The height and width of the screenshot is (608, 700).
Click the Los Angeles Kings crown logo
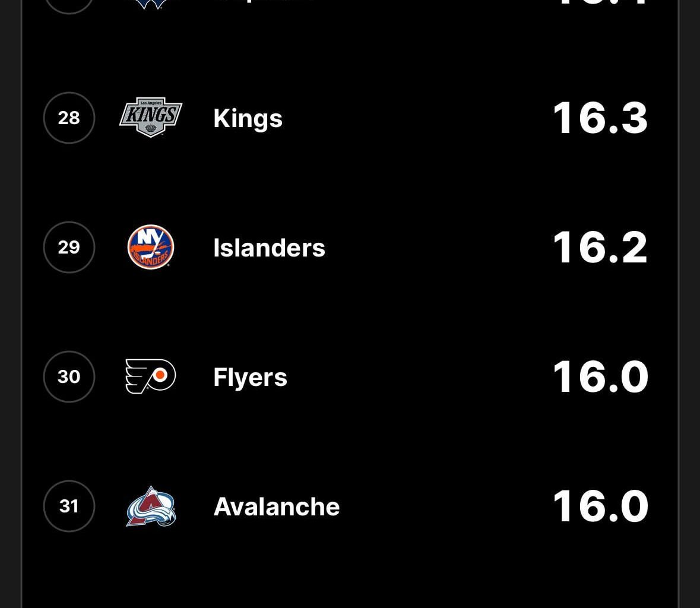coord(151,117)
